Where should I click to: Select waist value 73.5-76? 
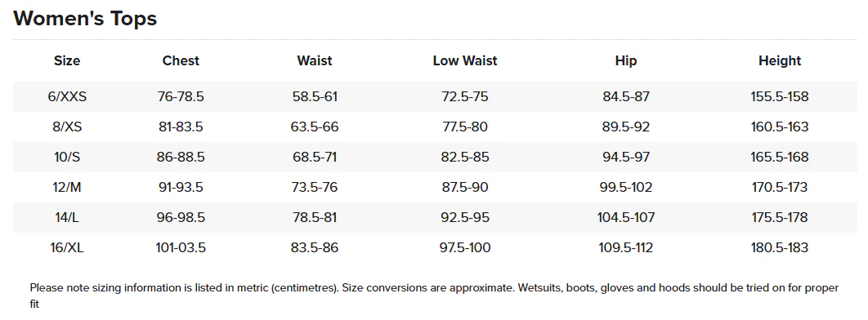tap(315, 188)
